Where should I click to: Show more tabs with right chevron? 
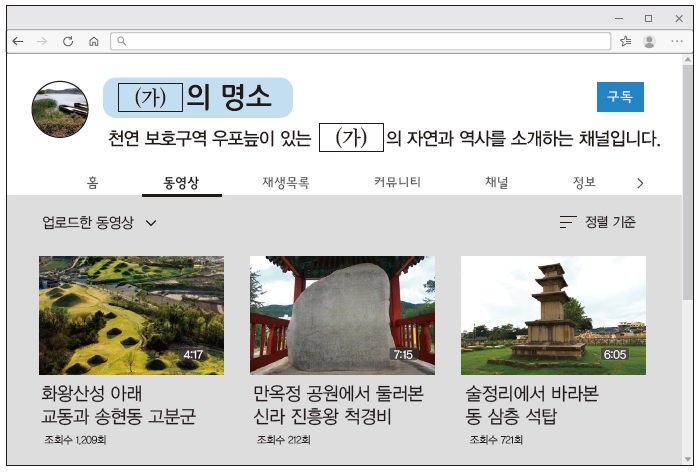(x=640, y=183)
